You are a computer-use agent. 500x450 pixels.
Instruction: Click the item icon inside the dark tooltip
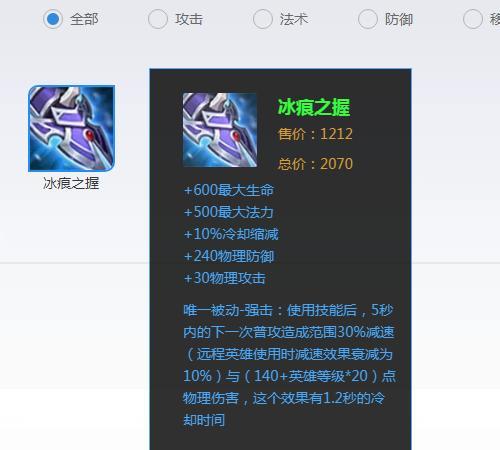220,130
